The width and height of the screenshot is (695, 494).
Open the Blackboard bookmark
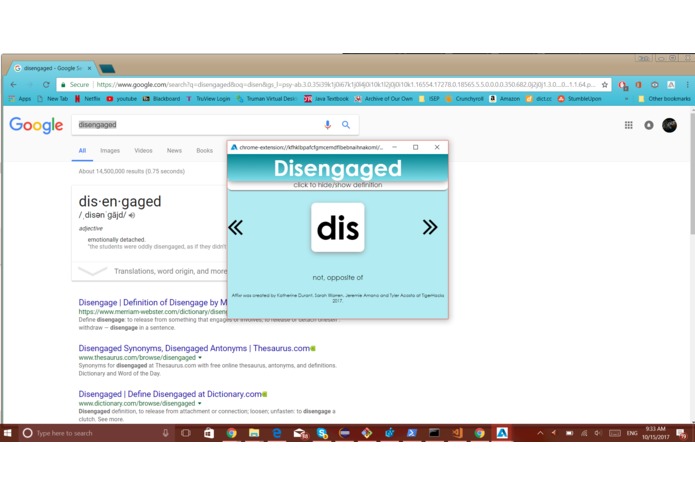coord(161,99)
